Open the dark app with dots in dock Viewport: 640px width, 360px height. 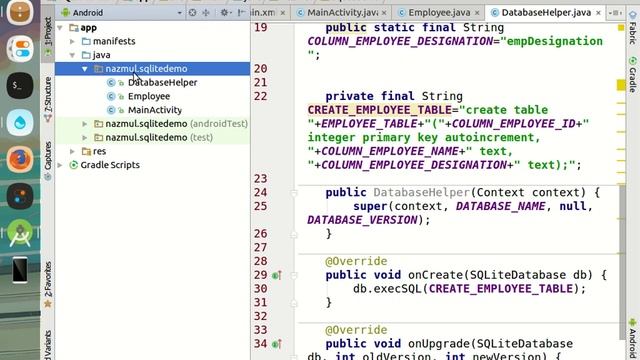(x=20, y=196)
